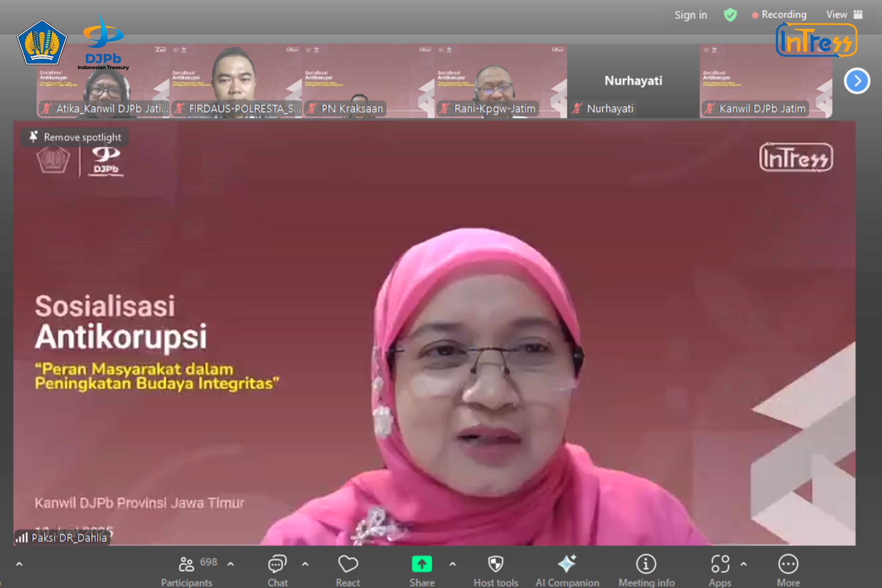Select the Nurhayati participant tile
The height and width of the screenshot is (588, 882).
[633, 81]
